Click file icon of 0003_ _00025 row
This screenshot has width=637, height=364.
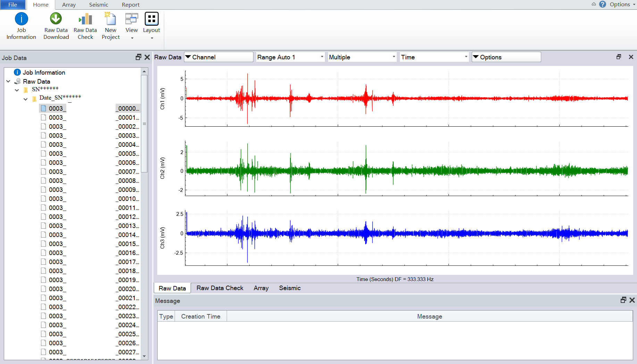coord(43,334)
